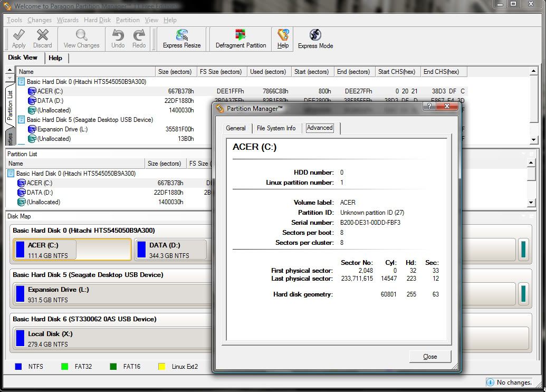The width and height of the screenshot is (546, 392).
Task: Select ACER (C:) partition icon in top list
Action: (x=32, y=91)
